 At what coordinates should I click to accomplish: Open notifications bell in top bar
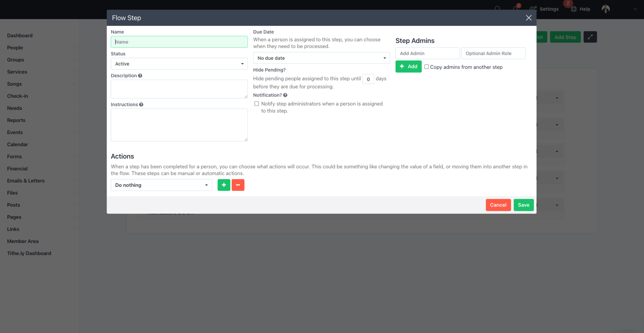point(515,9)
